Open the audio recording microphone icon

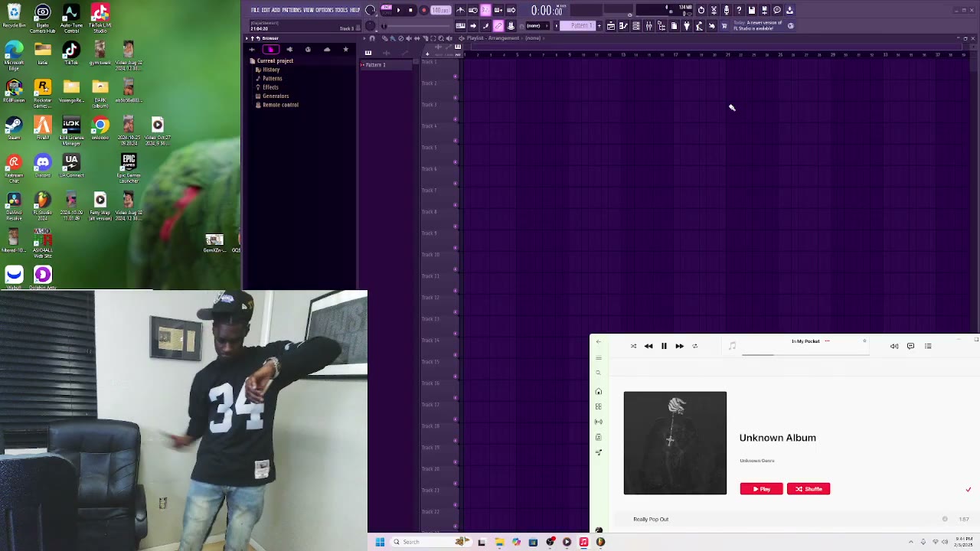726,10
